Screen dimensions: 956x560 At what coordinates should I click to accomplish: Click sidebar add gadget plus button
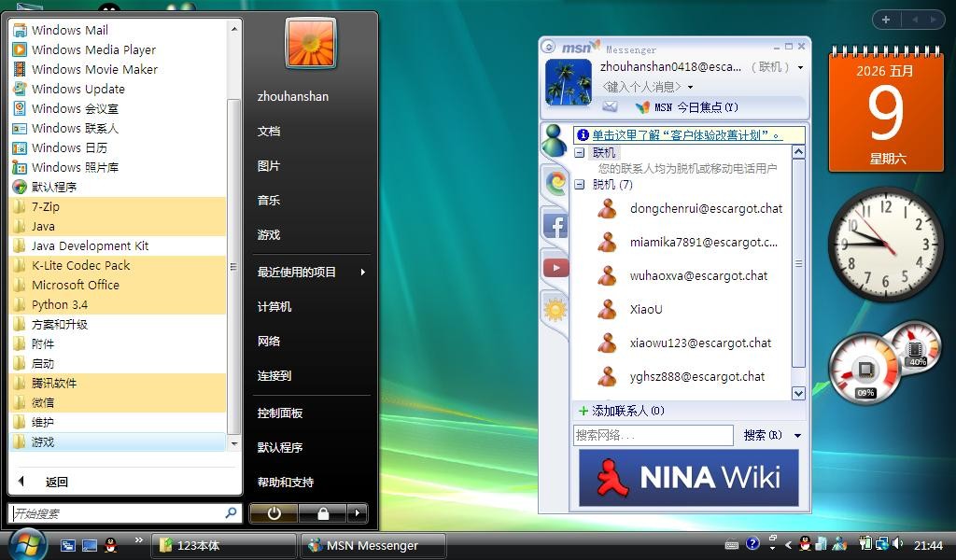click(886, 20)
